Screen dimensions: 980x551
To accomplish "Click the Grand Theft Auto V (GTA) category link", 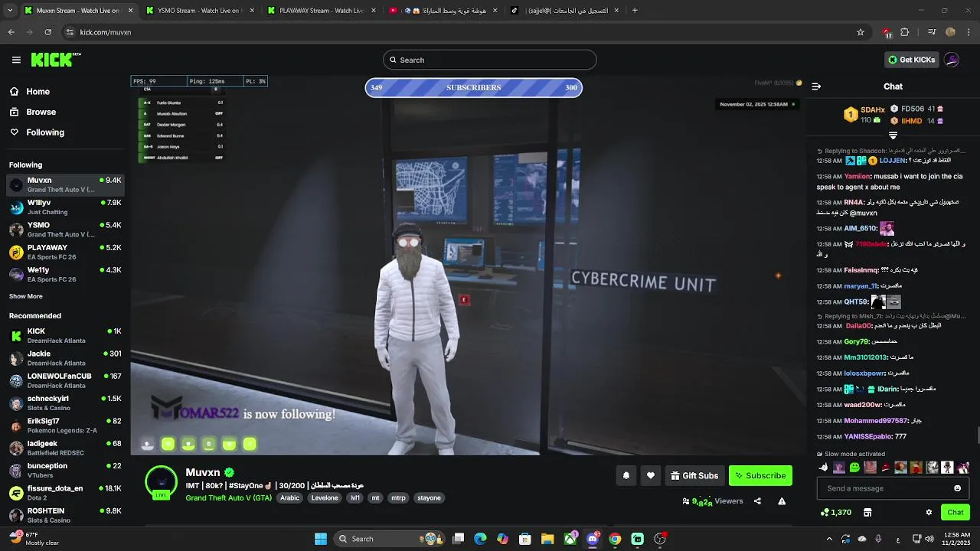I will (x=228, y=497).
